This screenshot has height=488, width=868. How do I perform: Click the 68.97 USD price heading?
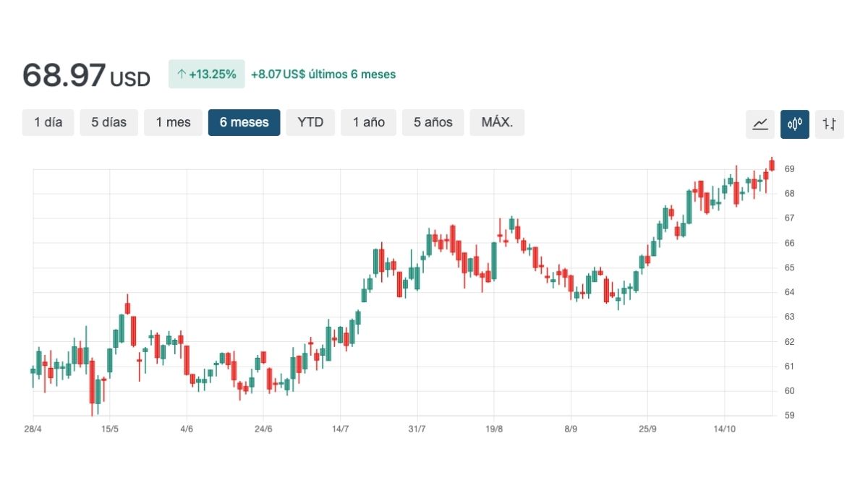point(86,76)
